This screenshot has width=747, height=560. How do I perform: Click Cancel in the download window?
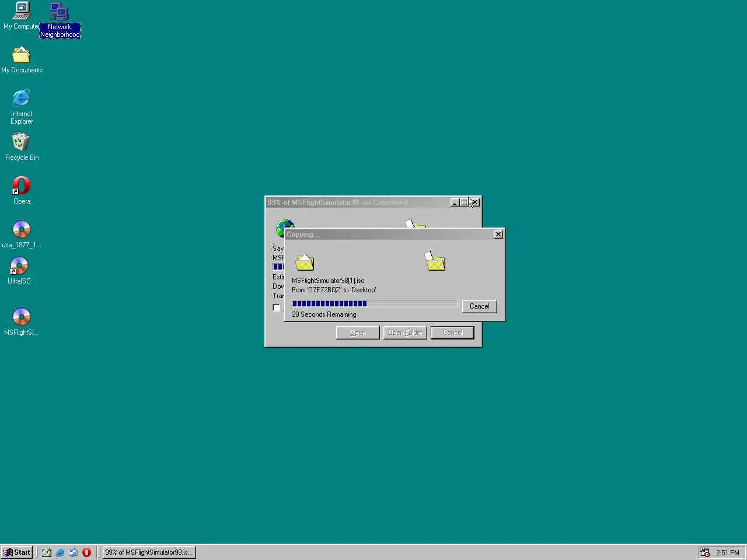tap(452, 332)
